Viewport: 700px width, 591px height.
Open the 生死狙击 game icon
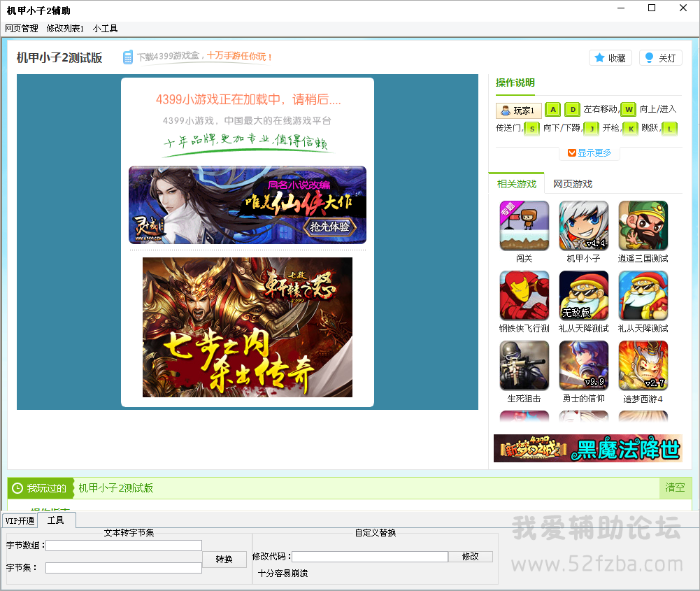pyautogui.click(x=524, y=365)
